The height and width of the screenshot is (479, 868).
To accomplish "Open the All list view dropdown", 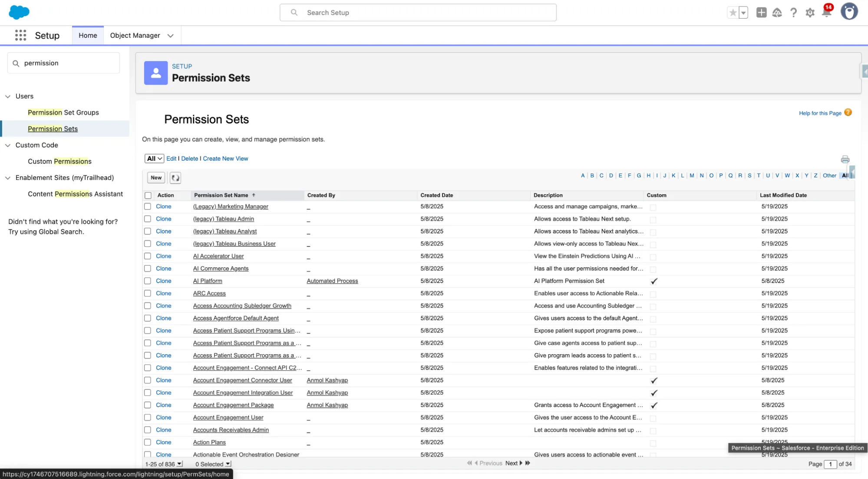I will coord(154,159).
